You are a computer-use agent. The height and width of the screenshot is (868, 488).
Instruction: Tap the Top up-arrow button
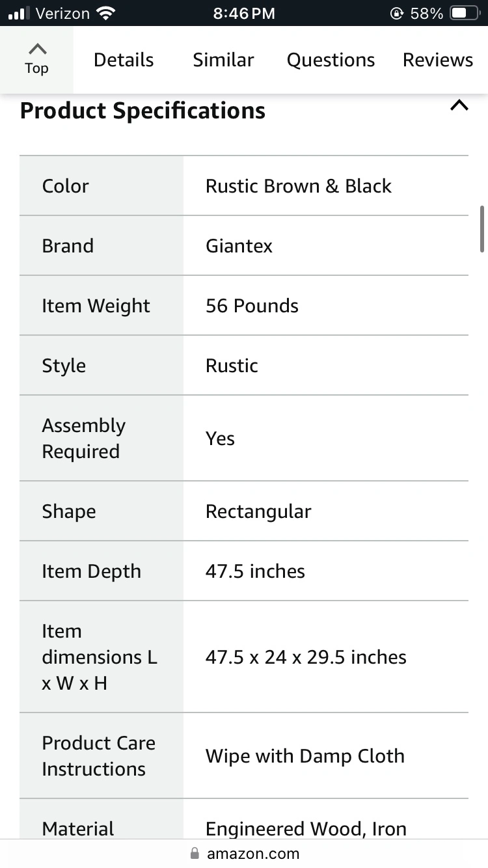pyautogui.click(x=37, y=59)
